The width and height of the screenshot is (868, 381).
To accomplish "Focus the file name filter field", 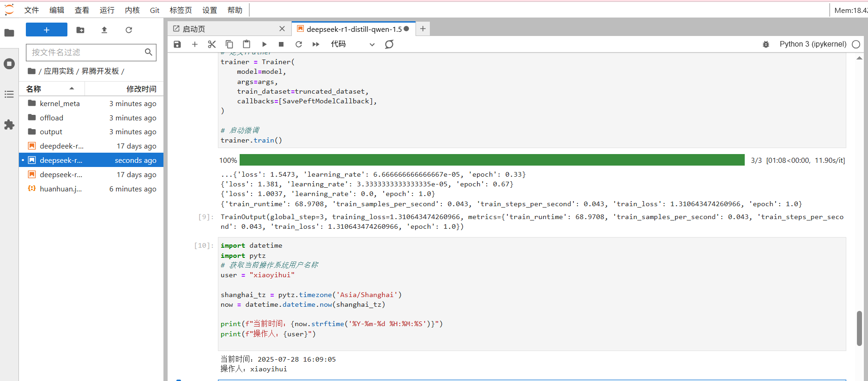I will tap(87, 53).
